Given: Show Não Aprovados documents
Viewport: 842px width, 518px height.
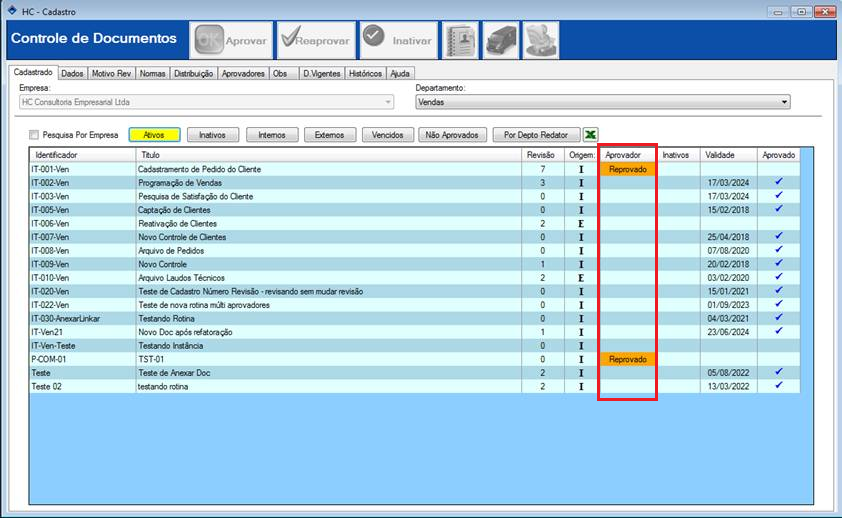Looking at the screenshot, I should pyautogui.click(x=452, y=135).
